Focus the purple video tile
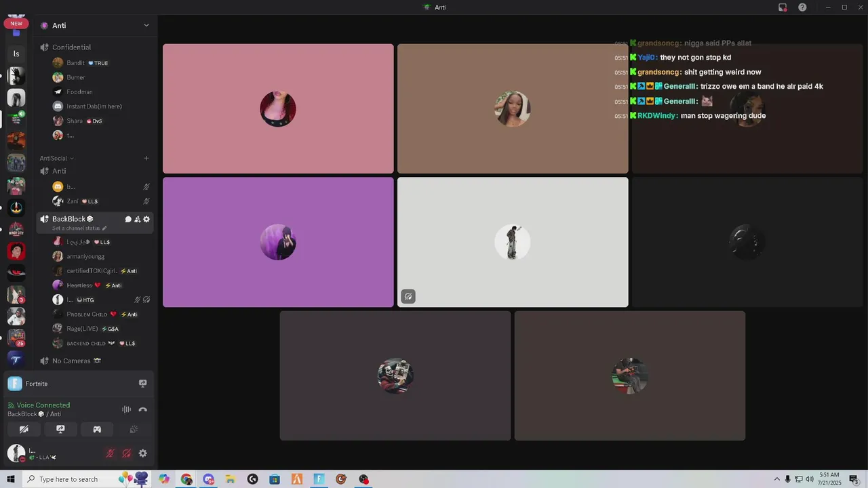This screenshot has height=488, width=868. 278,242
